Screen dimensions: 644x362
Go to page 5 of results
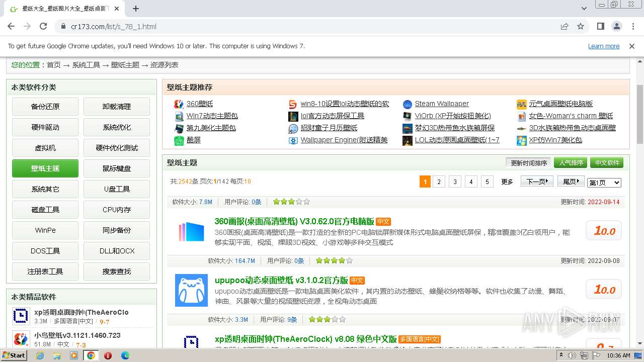tap(487, 182)
